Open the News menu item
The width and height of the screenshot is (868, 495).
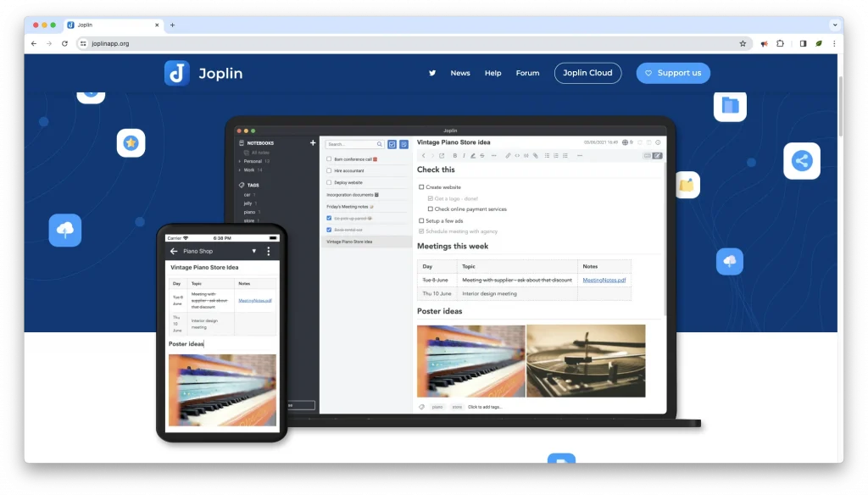[460, 73]
